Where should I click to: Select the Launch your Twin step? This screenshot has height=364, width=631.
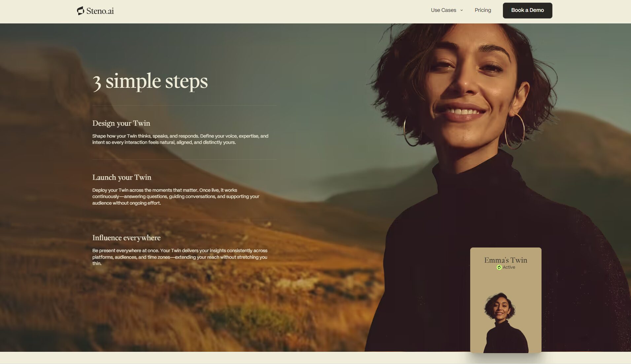[x=122, y=177]
